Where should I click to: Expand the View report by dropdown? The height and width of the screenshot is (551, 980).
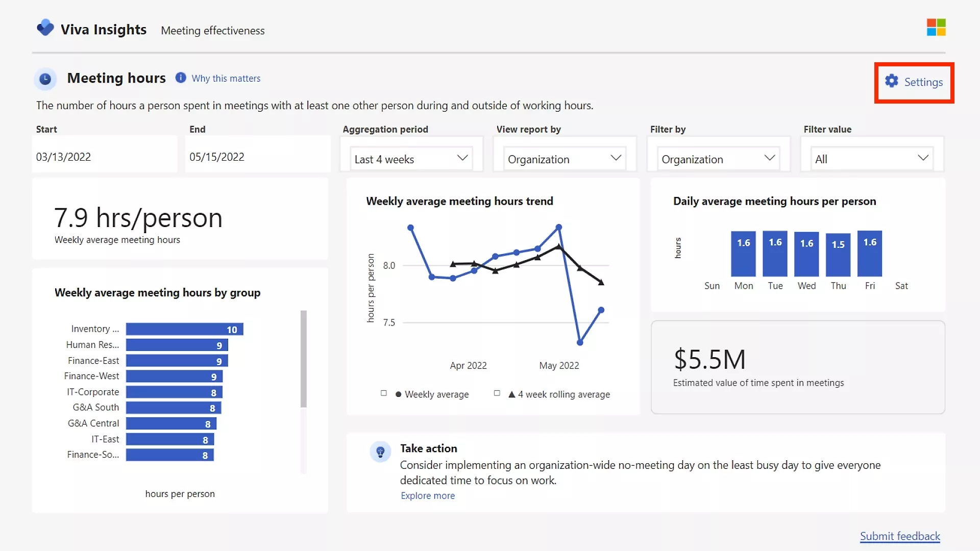pos(565,159)
